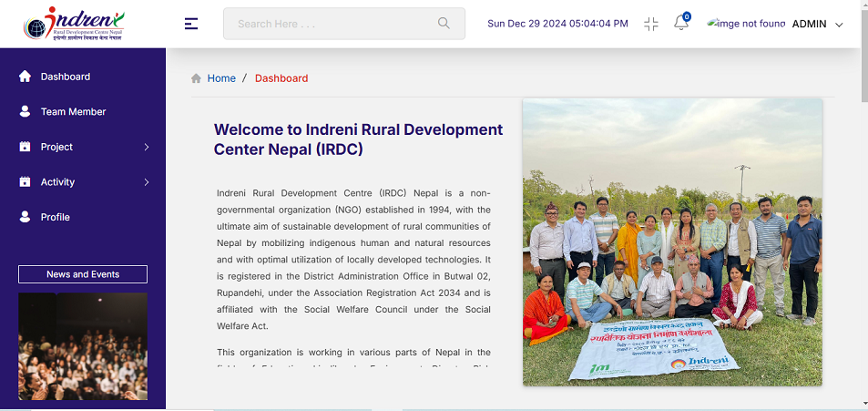868x411 pixels.
Task: Click the Project calendar icon
Action: coord(25,147)
